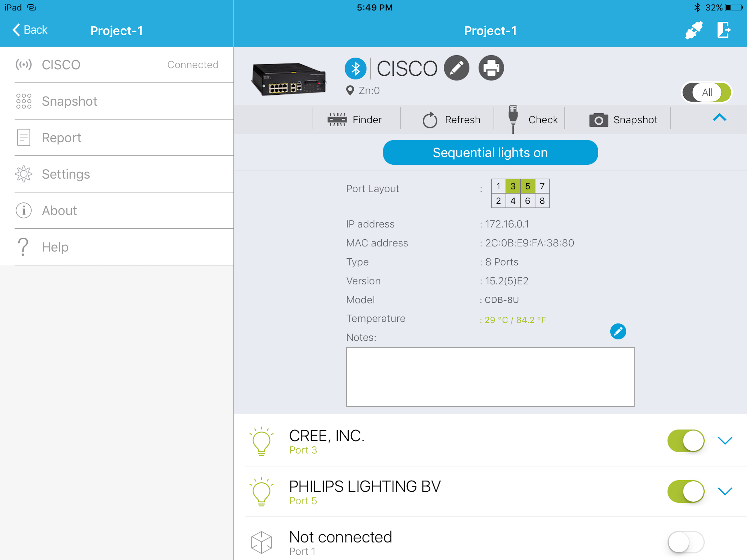Open Settings from the sidebar
The height and width of the screenshot is (560, 747).
66,174
